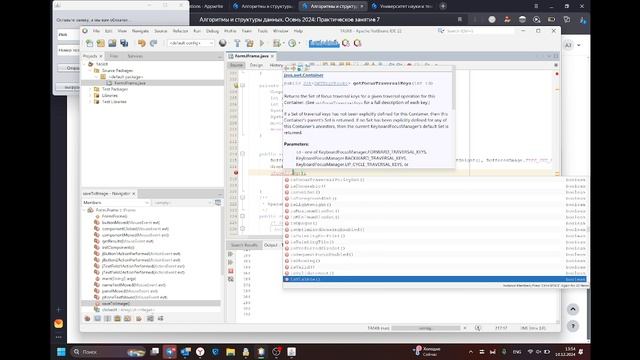Screen dimensions: 640x360
Task: Select highlighted isValidate() completion entry
Action: click(x=435, y=279)
